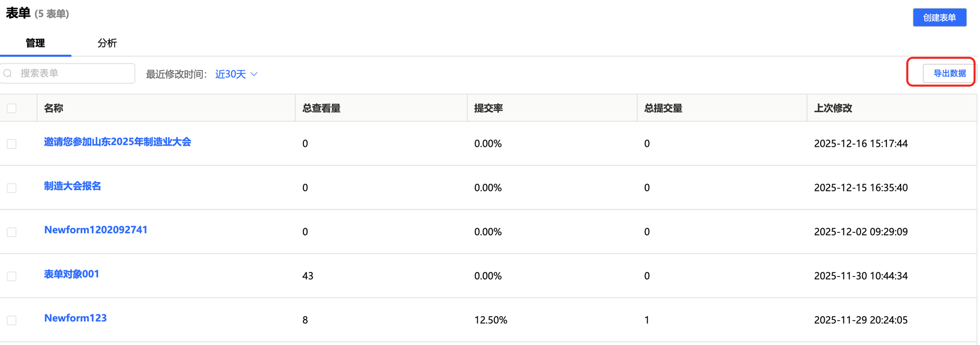Image resolution: width=980 pixels, height=345 pixels.
Task: Expand the 近30天 time filter chevron
Action: tap(254, 74)
